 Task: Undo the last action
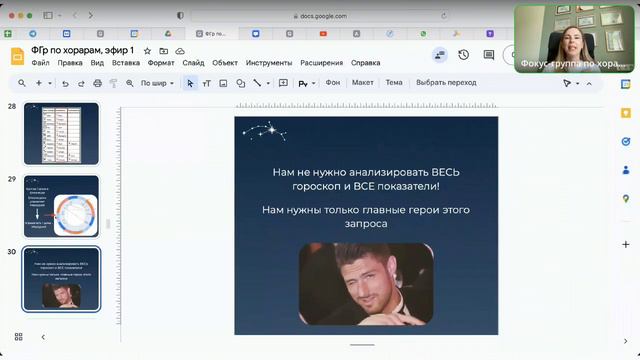pos(65,83)
